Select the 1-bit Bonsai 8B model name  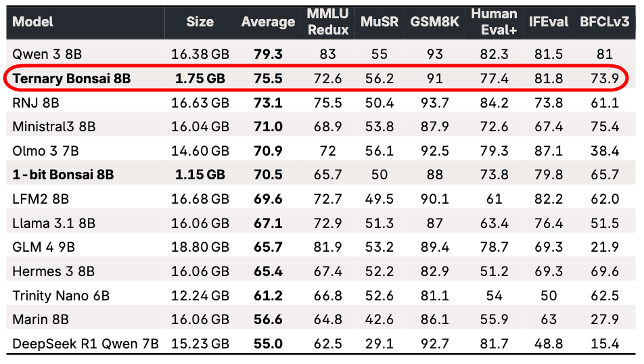(x=63, y=175)
